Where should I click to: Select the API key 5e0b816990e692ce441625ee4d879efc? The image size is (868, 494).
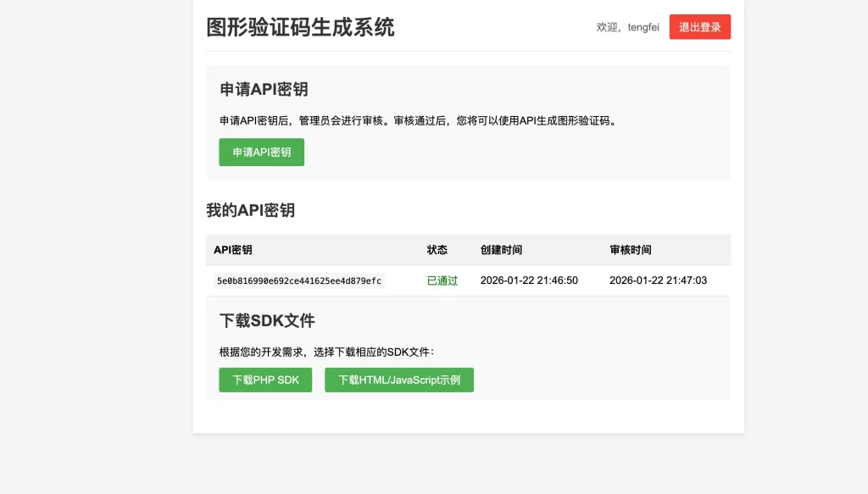coord(298,280)
